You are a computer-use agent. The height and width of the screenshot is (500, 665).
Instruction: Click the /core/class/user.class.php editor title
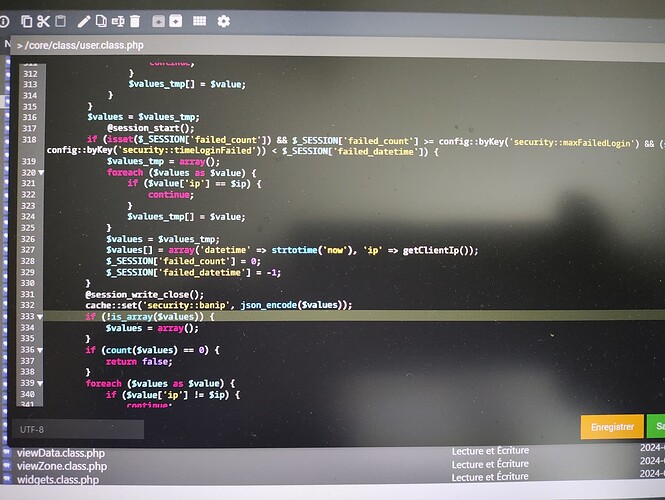(x=84, y=45)
